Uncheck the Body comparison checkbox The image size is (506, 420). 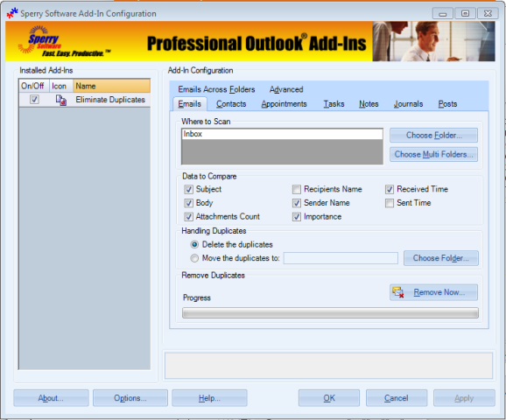pyautogui.click(x=189, y=203)
